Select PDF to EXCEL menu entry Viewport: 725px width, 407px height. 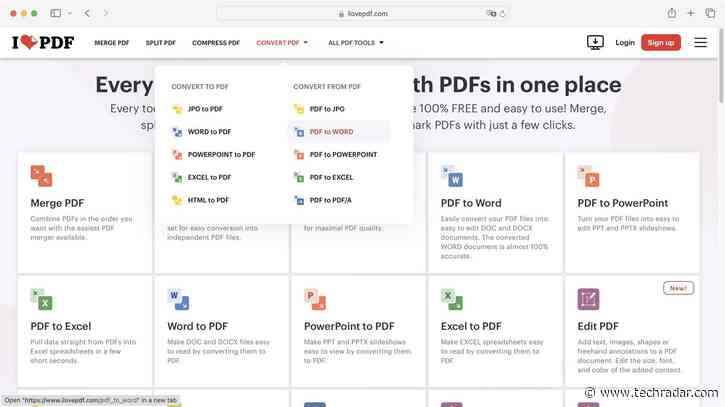point(332,177)
